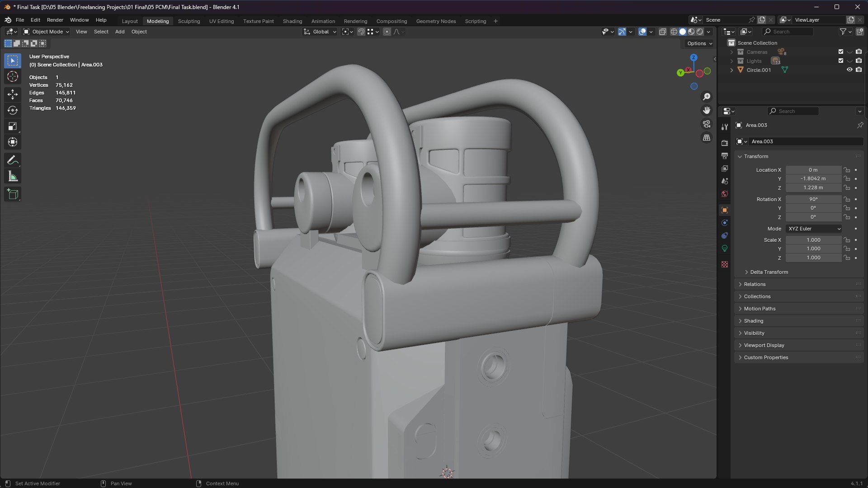The height and width of the screenshot is (488, 868).
Task: Hide Circle.001 with the eye icon
Action: [849, 70]
